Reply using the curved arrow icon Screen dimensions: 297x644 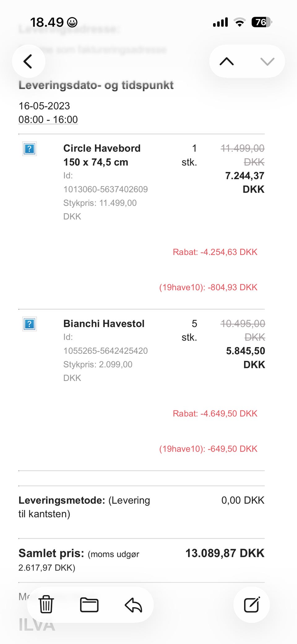(x=133, y=605)
